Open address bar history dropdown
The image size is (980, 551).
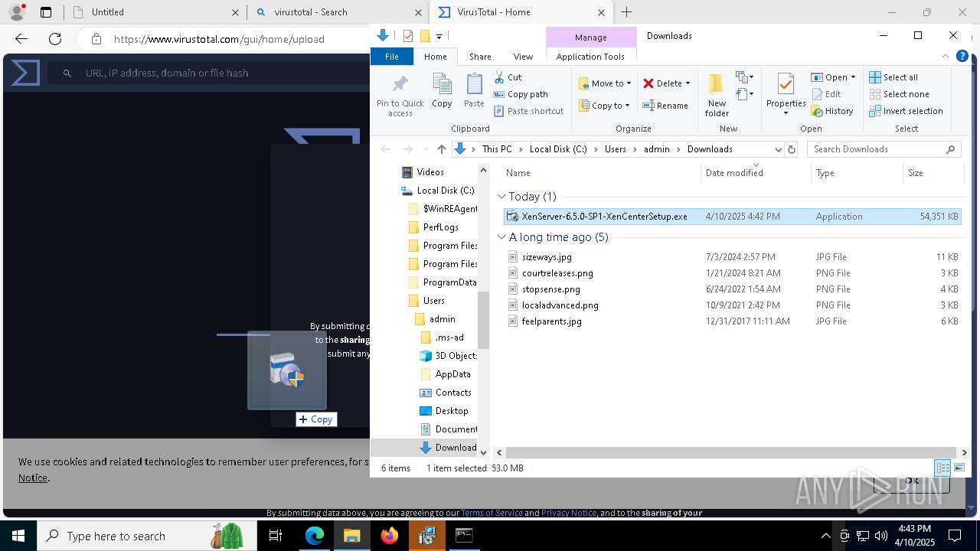[778, 149]
